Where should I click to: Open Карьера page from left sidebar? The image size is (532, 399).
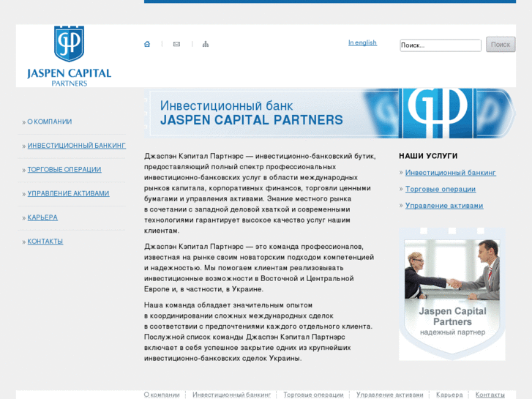(x=42, y=218)
